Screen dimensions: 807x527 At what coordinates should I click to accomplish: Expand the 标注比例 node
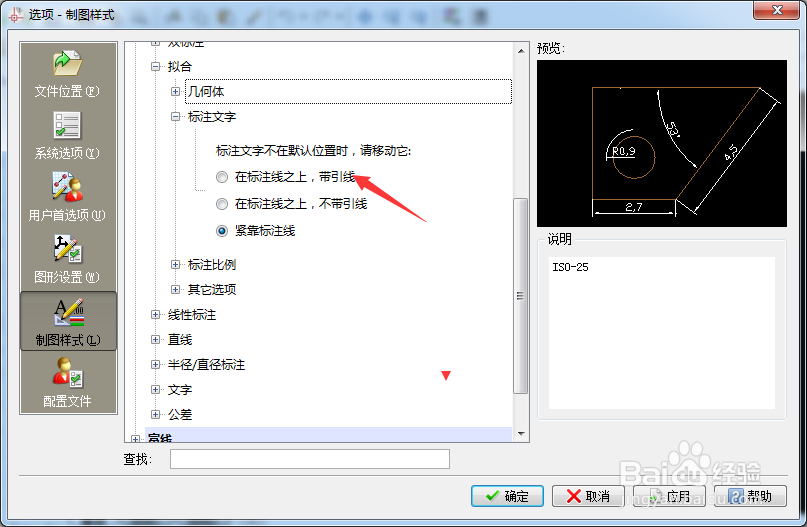point(176,265)
